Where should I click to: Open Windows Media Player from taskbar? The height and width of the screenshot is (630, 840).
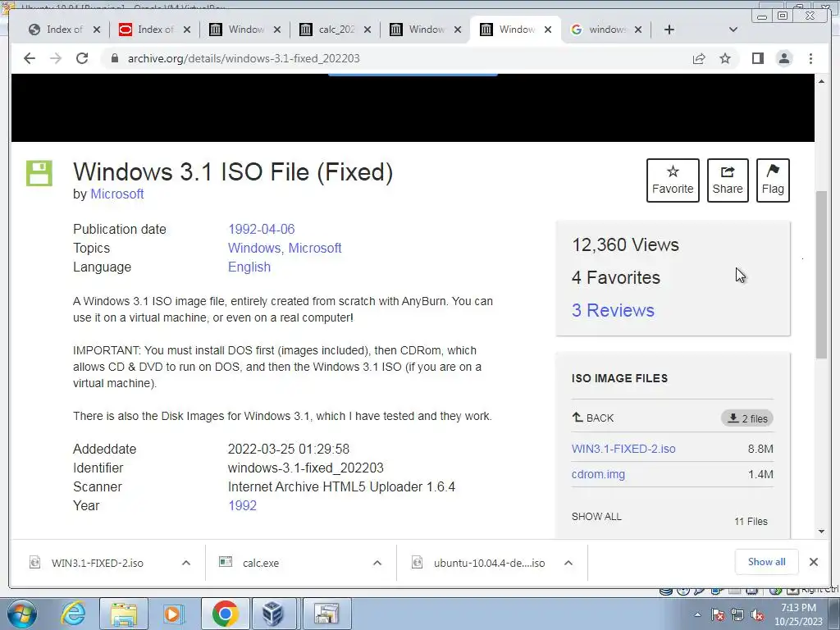click(173, 614)
